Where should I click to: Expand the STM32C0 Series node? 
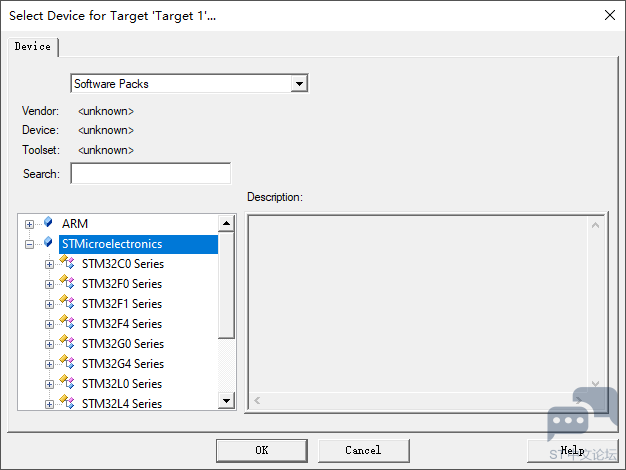pyautogui.click(x=49, y=264)
